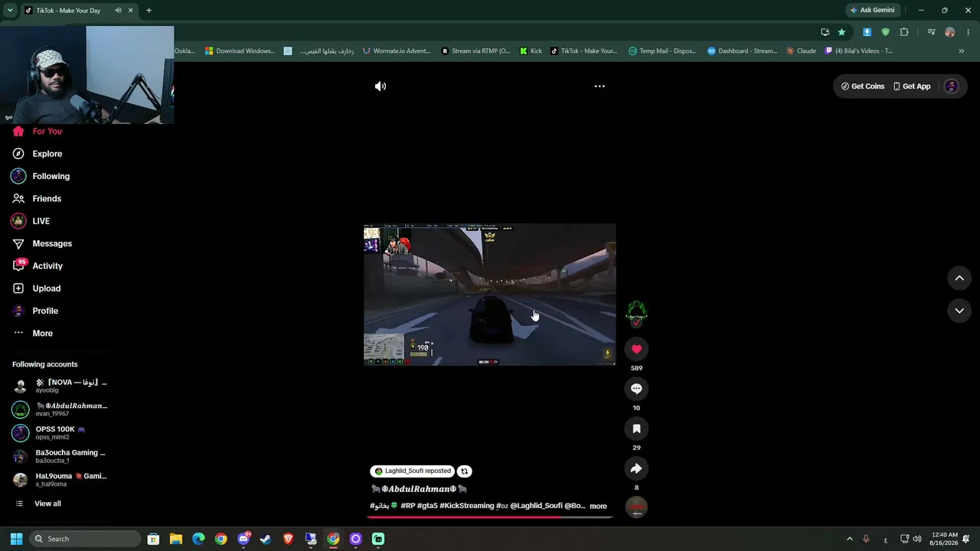The image size is (980, 551).
Task: Toggle the bookmark star for this page
Action: 841,32
